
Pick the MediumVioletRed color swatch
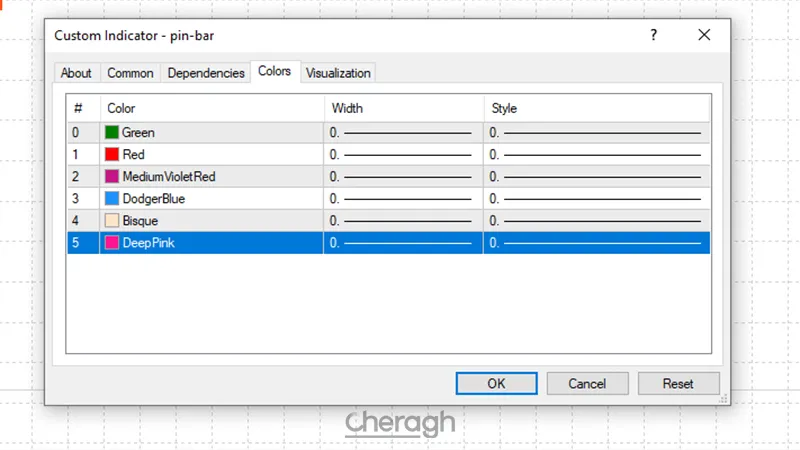click(112, 176)
